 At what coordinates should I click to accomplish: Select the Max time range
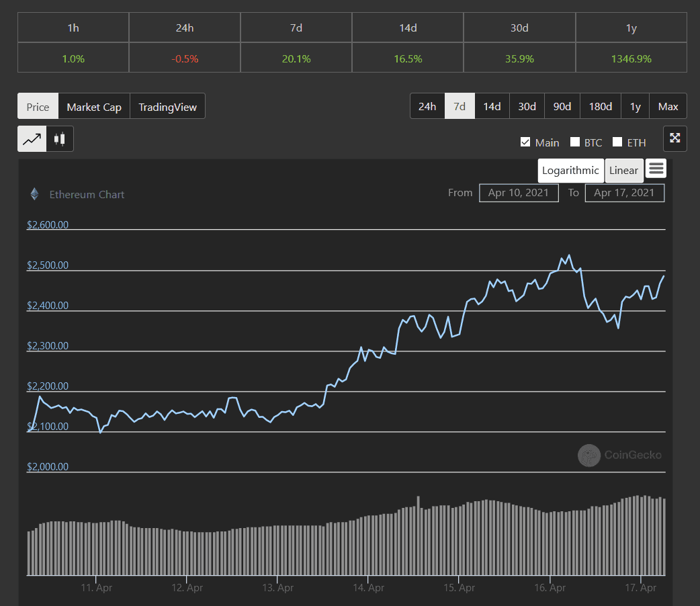click(x=668, y=106)
